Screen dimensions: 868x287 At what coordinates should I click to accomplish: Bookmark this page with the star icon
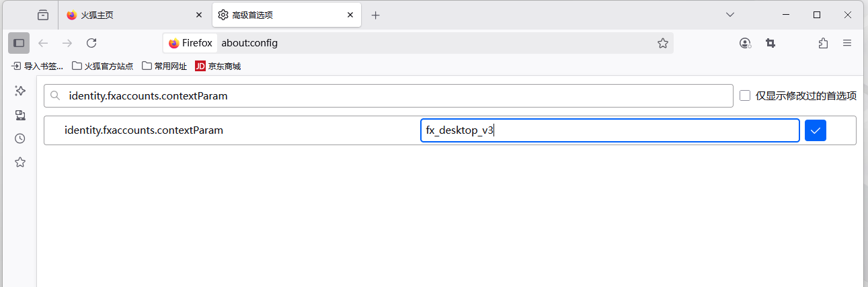click(663, 43)
